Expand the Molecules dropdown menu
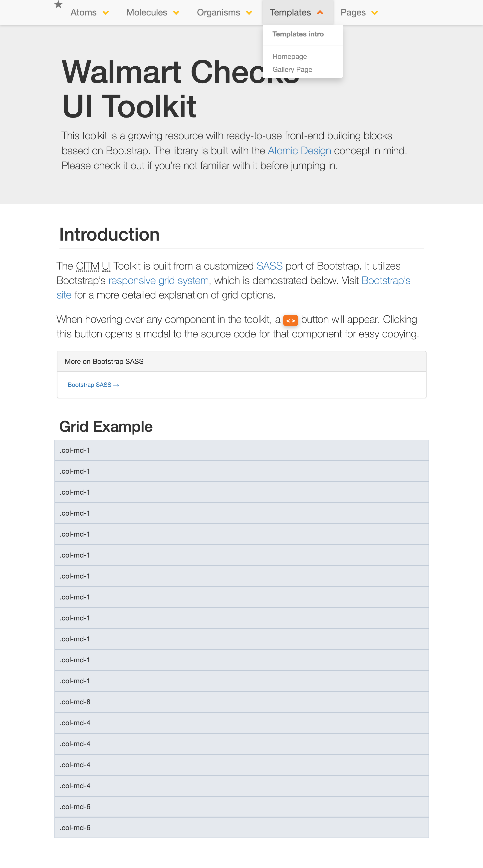 point(152,13)
